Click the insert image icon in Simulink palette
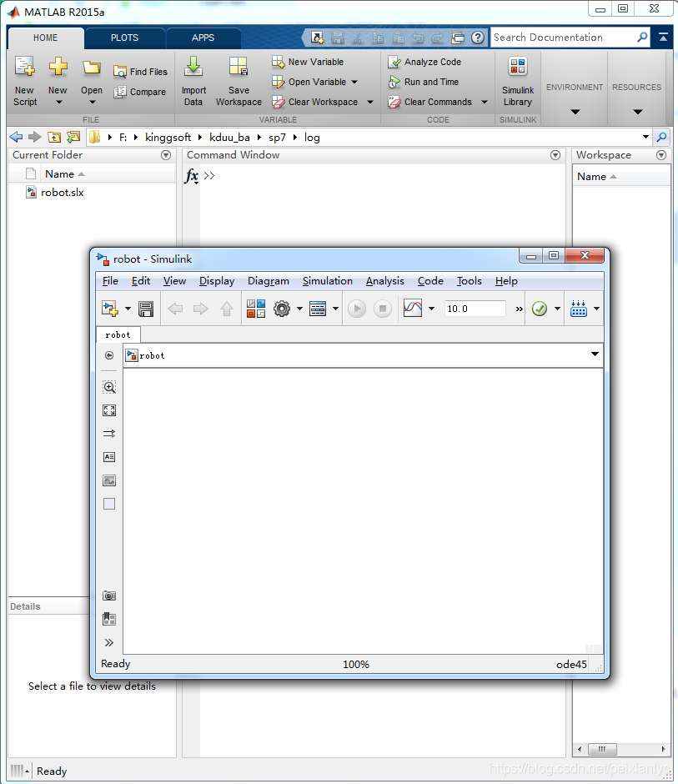Viewport: 678px width, 784px height. click(109, 480)
